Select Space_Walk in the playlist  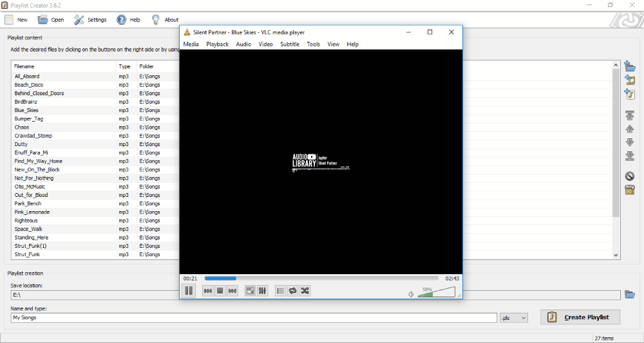point(28,229)
